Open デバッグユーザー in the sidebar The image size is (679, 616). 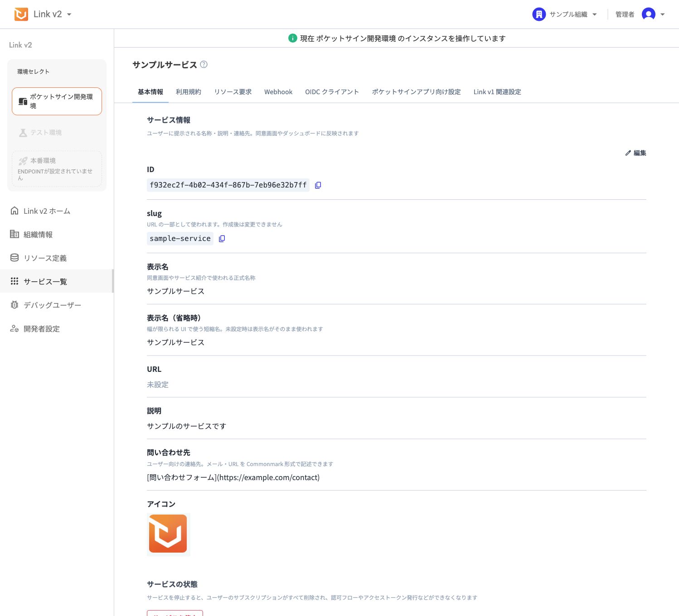coord(57,305)
